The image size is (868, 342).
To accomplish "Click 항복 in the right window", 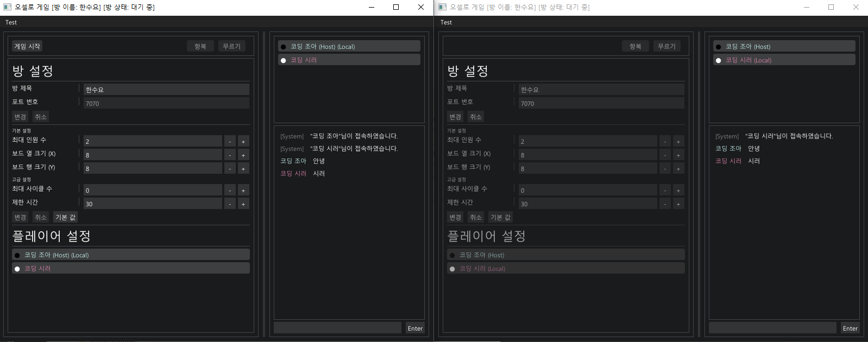I will tap(636, 46).
